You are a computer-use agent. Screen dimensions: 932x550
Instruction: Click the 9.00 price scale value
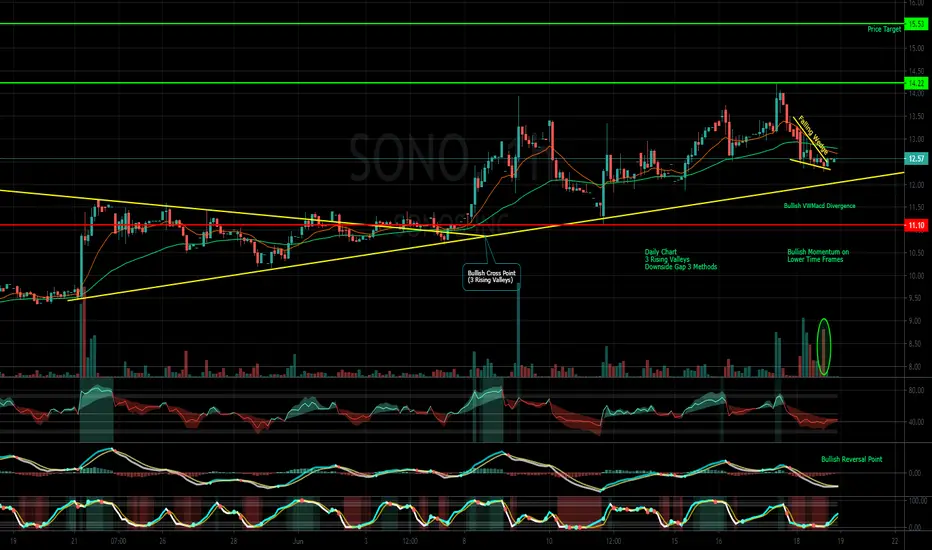(x=916, y=321)
